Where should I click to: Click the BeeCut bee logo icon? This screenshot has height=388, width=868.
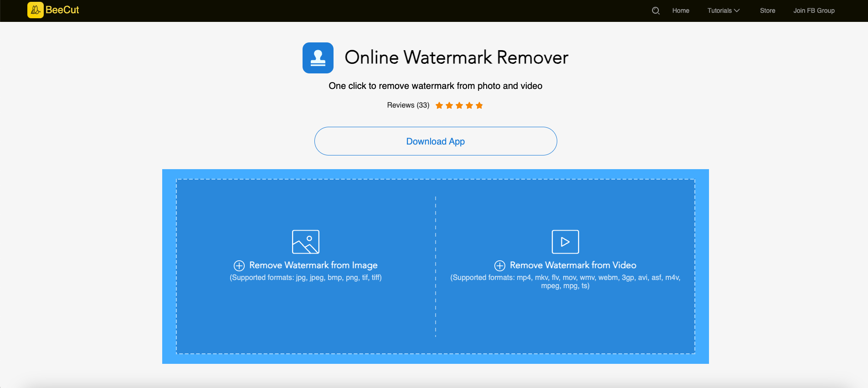36,10
